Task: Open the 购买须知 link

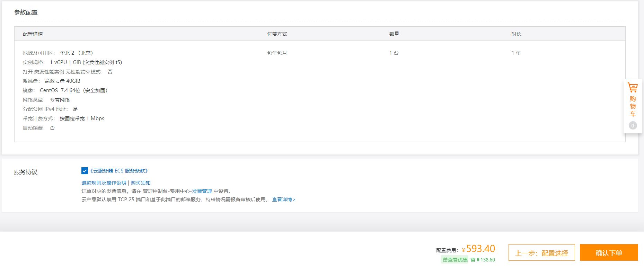Action: point(141,183)
